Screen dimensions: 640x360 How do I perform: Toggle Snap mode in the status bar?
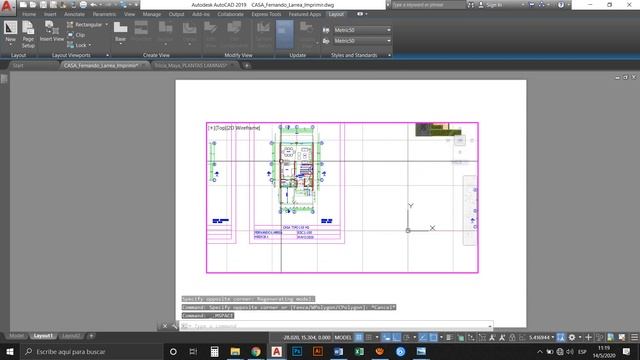369,337
